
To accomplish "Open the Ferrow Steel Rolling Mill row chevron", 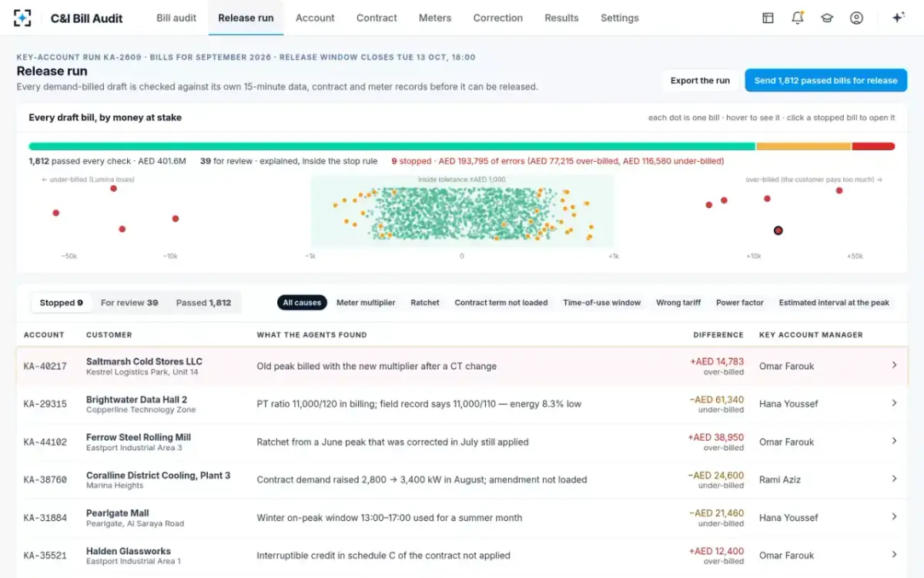I will point(894,441).
